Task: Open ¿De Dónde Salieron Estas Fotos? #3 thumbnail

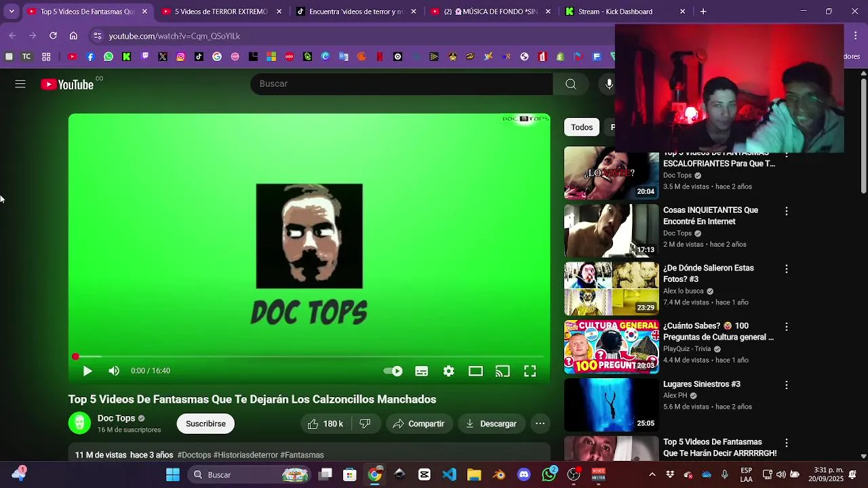Action: click(611, 289)
